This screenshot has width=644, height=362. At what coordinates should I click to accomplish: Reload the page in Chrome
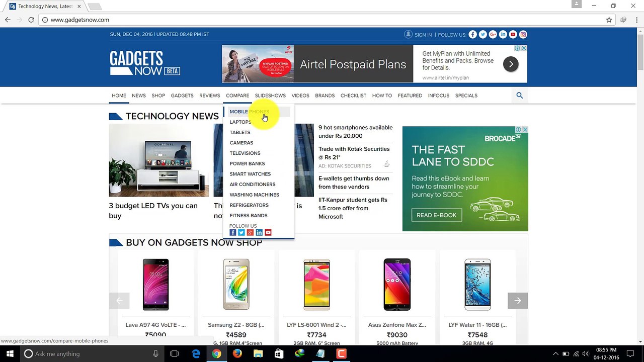click(x=31, y=20)
